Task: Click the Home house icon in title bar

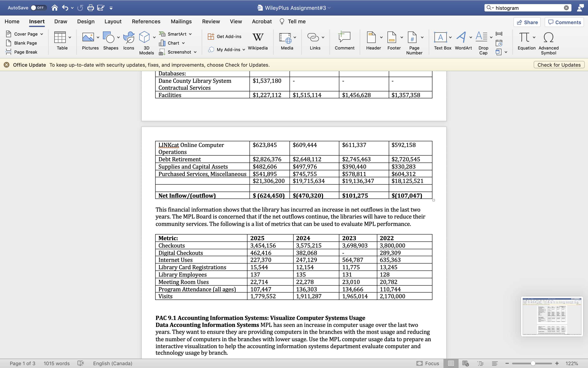Action: 55,8
